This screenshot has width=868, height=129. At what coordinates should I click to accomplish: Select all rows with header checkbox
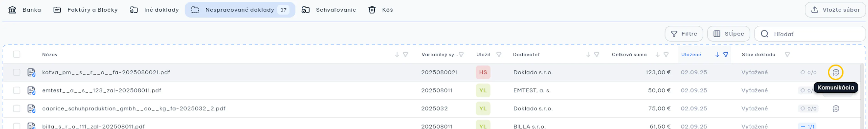pos(17,54)
